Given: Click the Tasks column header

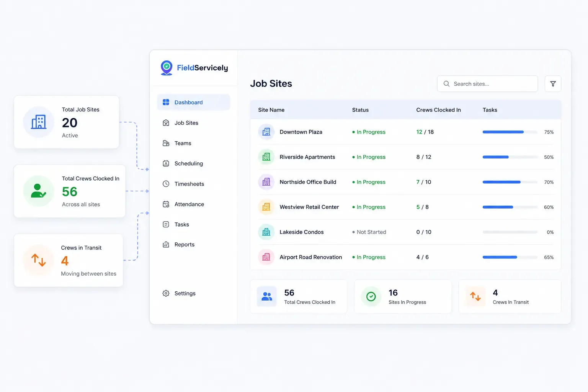Looking at the screenshot, I should point(490,110).
